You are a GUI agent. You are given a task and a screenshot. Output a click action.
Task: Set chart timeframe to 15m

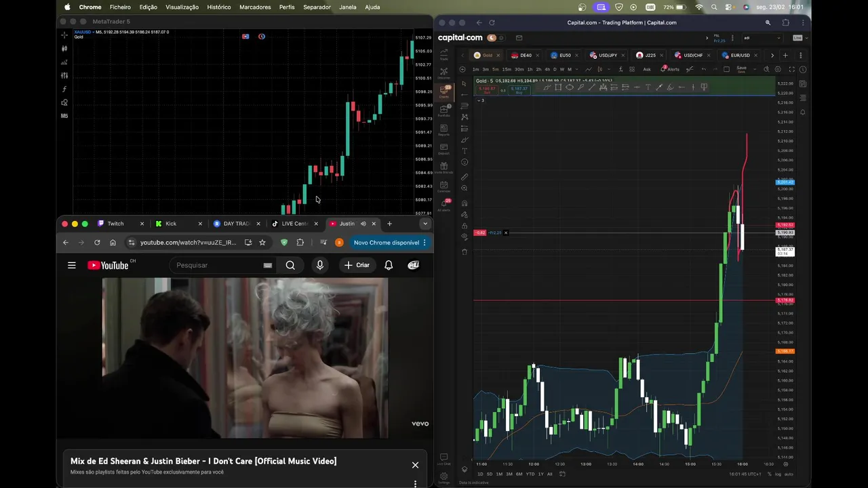click(507, 69)
